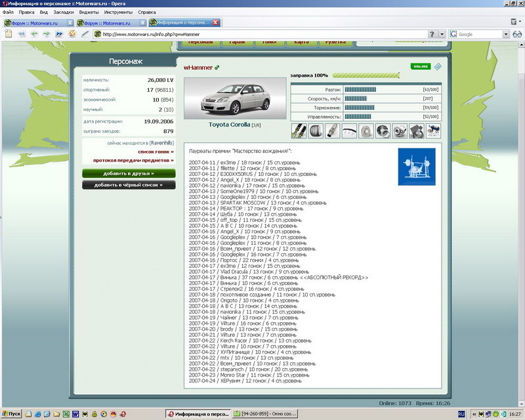Launch Word from quick launch bar
Image resolution: width=525 pixels, height=420 pixels.
point(75,414)
